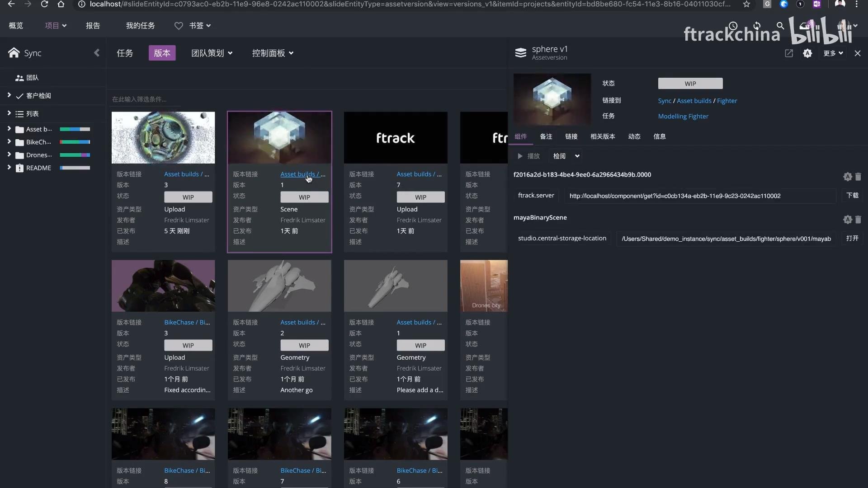The height and width of the screenshot is (488, 868).
Task: Click the WIP status on version 7 card
Action: pyautogui.click(x=420, y=197)
